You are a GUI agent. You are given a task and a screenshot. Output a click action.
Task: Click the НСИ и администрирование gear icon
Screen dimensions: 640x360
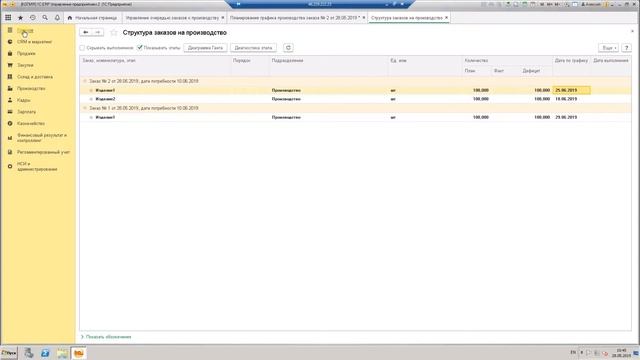coord(10,167)
